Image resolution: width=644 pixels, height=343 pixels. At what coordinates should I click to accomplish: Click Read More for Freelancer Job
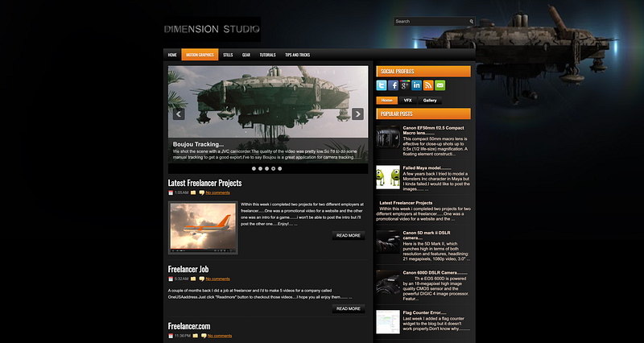(x=349, y=308)
